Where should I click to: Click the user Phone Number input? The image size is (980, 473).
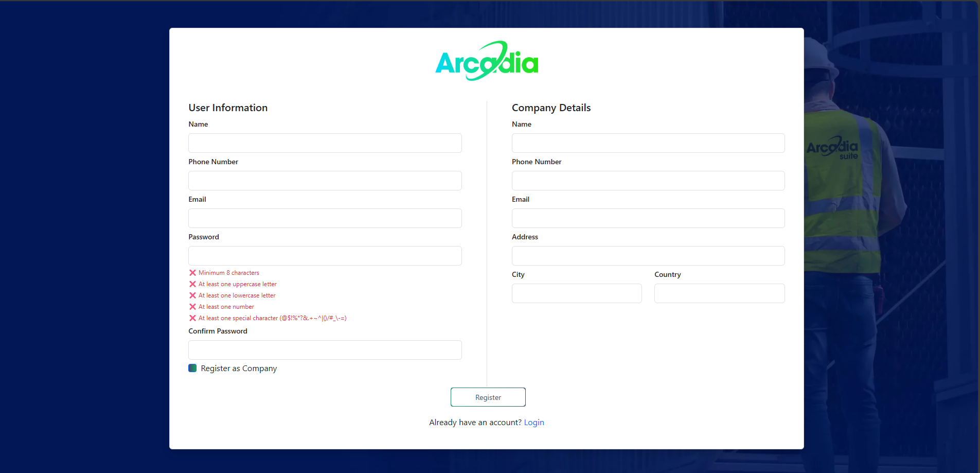coord(325,181)
